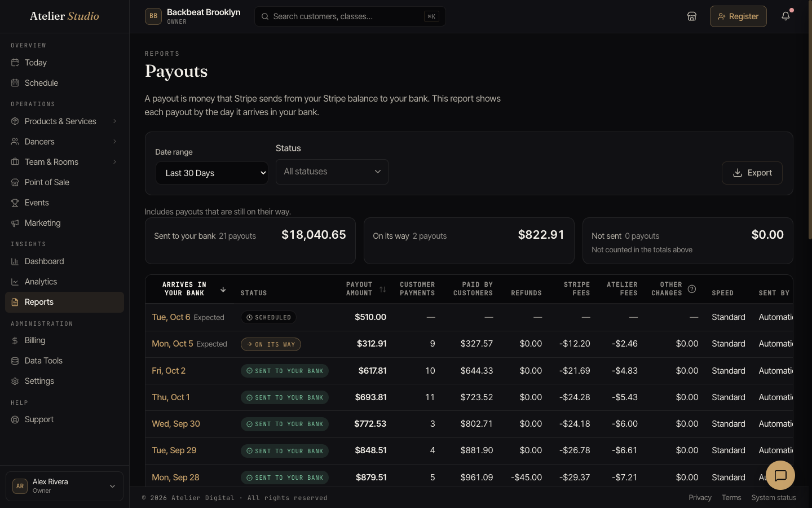Click the Sent To Your Bank badge for Thu, Oct 1

[x=284, y=397]
